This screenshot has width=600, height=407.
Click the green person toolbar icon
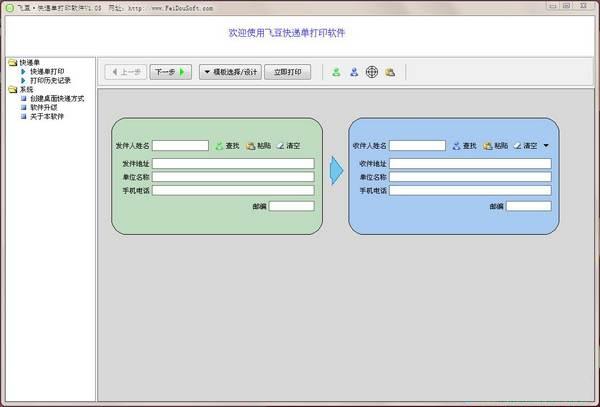click(336, 72)
